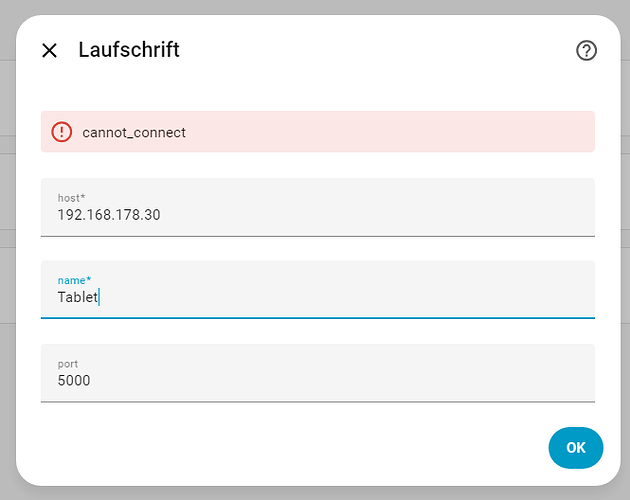Image resolution: width=630 pixels, height=500 pixels.
Task: Click the dimmed backdrop outside the dialog
Action: click(x=8, y=250)
